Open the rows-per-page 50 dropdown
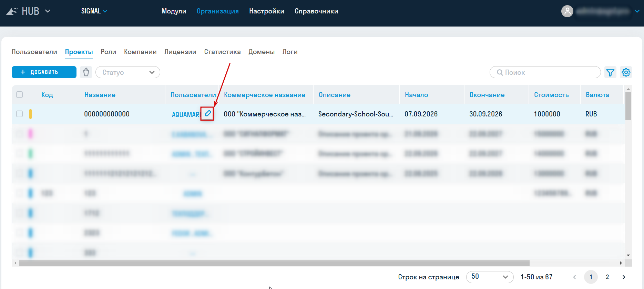This screenshot has height=289, width=644. pyautogui.click(x=490, y=277)
